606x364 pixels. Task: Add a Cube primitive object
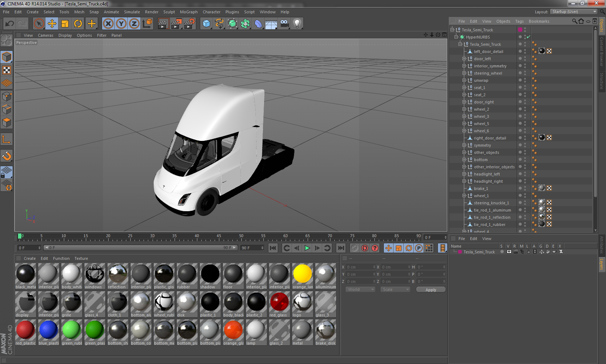(206, 24)
